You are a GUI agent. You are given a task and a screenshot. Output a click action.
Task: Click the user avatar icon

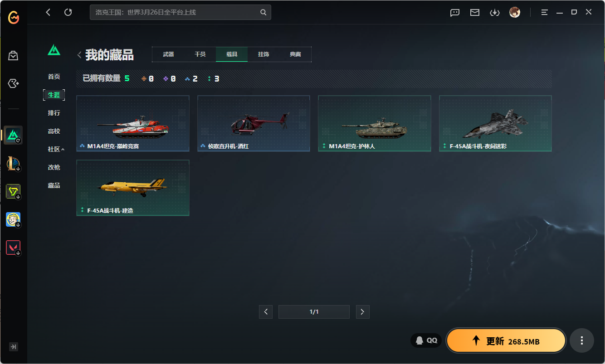coord(515,12)
